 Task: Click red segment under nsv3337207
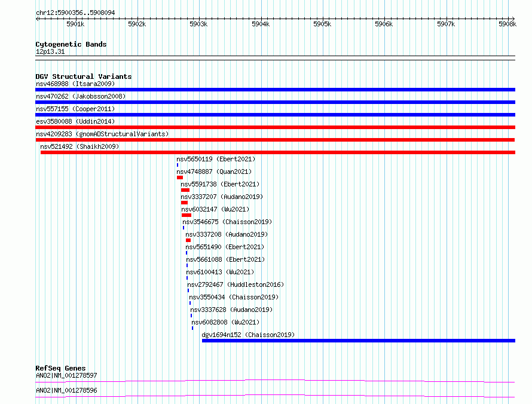[184, 203]
